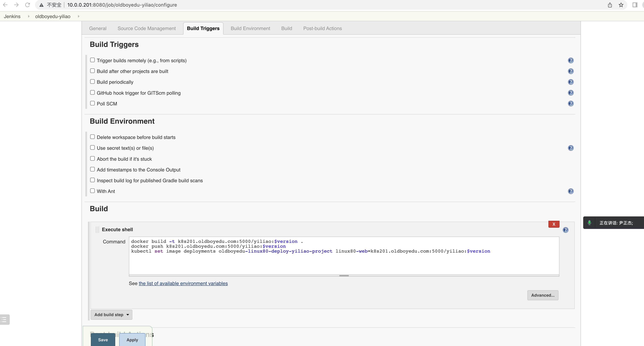The width and height of the screenshot is (644, 346).
Task: Switch to Source Code Management tab
Action: pos(146,28)
